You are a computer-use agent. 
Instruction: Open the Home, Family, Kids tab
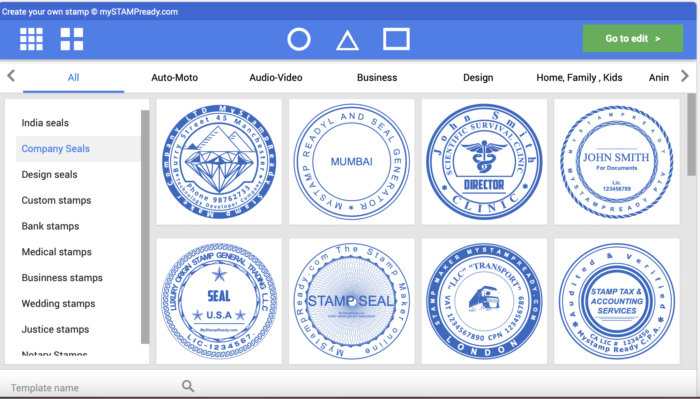pyautogui.click(x=579, y=78)
